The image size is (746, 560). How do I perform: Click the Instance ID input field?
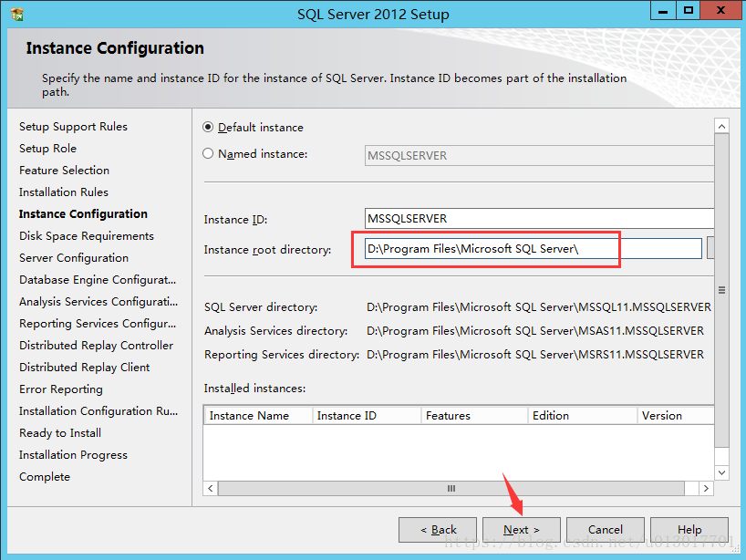[539, 218]
